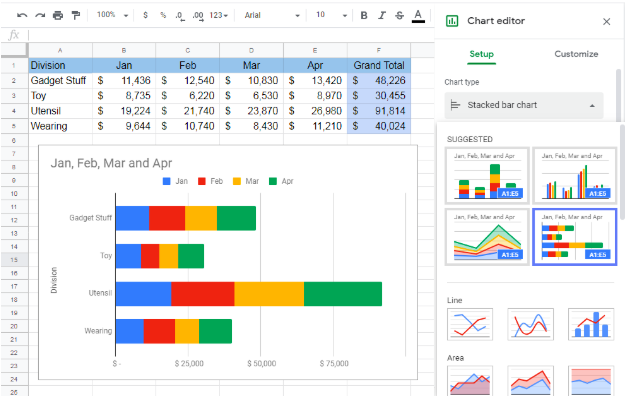Toggle Bold formatting
Image resolution: width=626 pixels, height=396 pixels.
click(x=364, y=15)
